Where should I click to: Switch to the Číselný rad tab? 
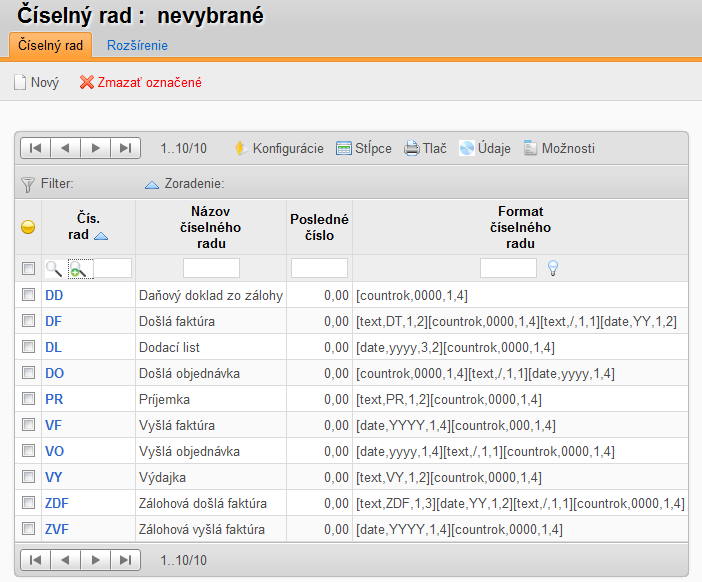[51, 45]
